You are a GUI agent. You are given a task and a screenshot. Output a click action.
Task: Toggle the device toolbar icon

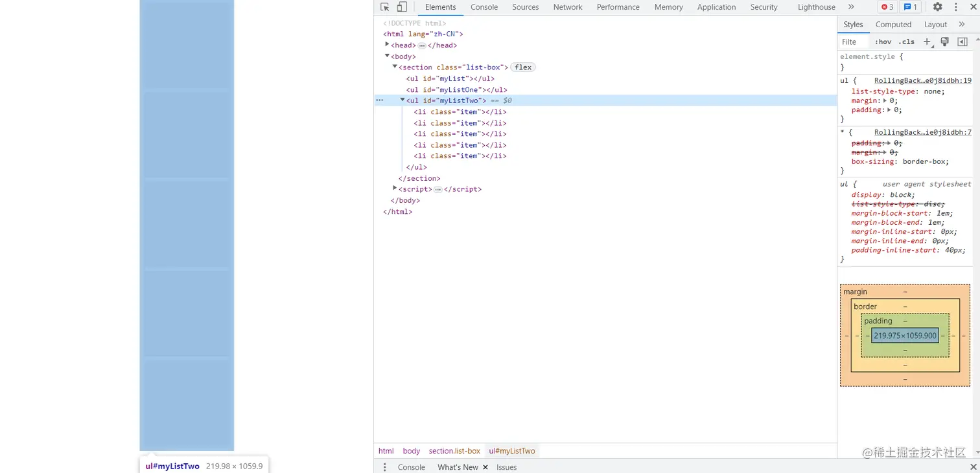coord(402,7)
